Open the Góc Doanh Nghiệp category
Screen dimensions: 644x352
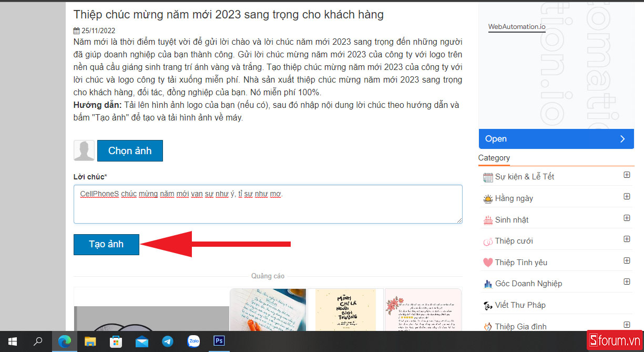(528, 284)
